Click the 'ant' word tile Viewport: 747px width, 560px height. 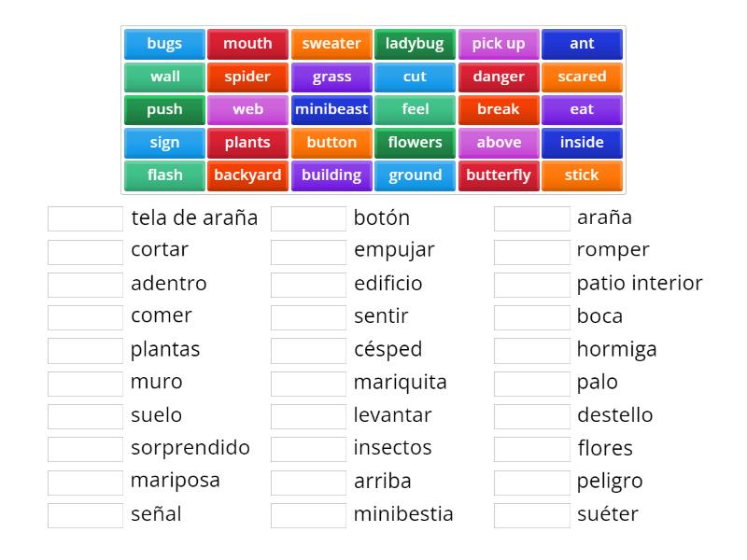coord(582,43)
